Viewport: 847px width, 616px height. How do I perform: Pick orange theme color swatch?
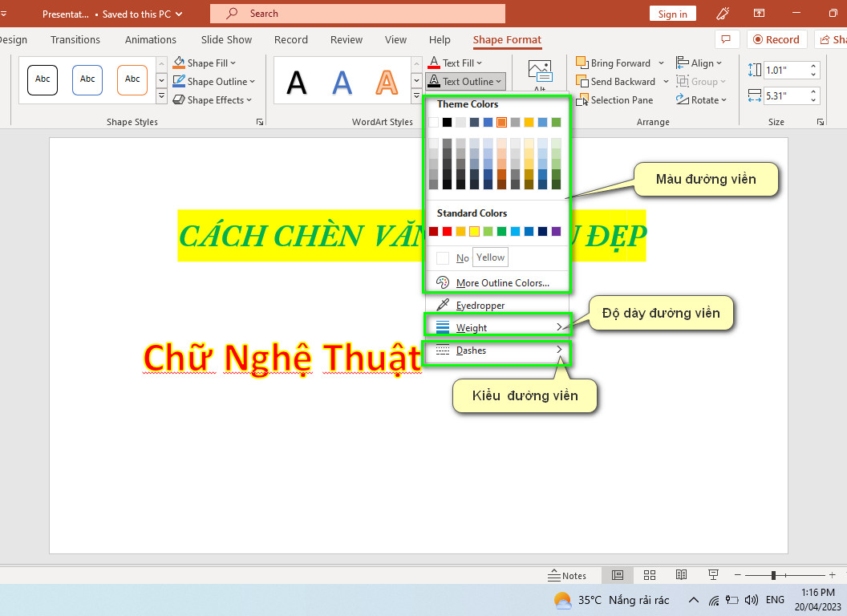tap(501, 122)
